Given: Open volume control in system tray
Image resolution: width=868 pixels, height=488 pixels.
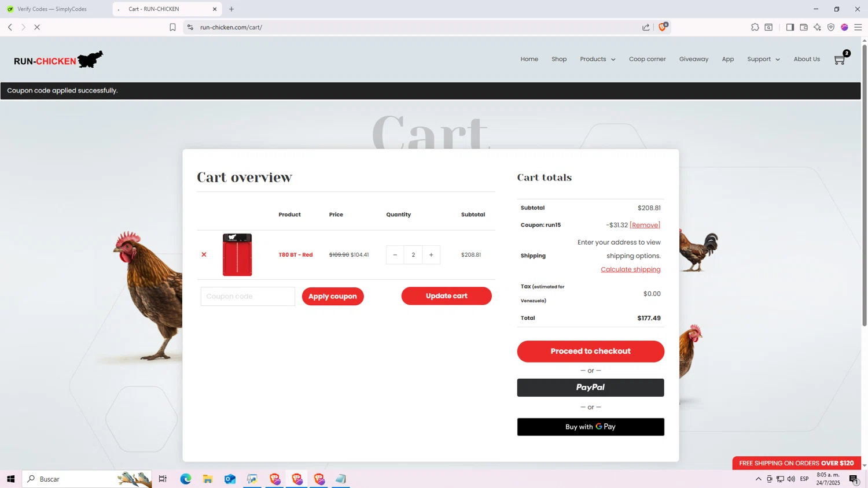Looking at the screenshot, I should coord(791,479).
